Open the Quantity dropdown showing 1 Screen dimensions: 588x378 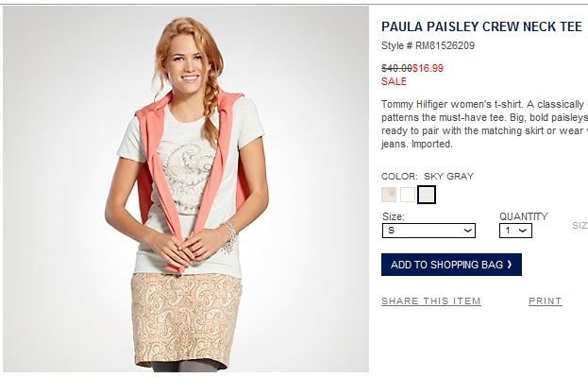515,231
